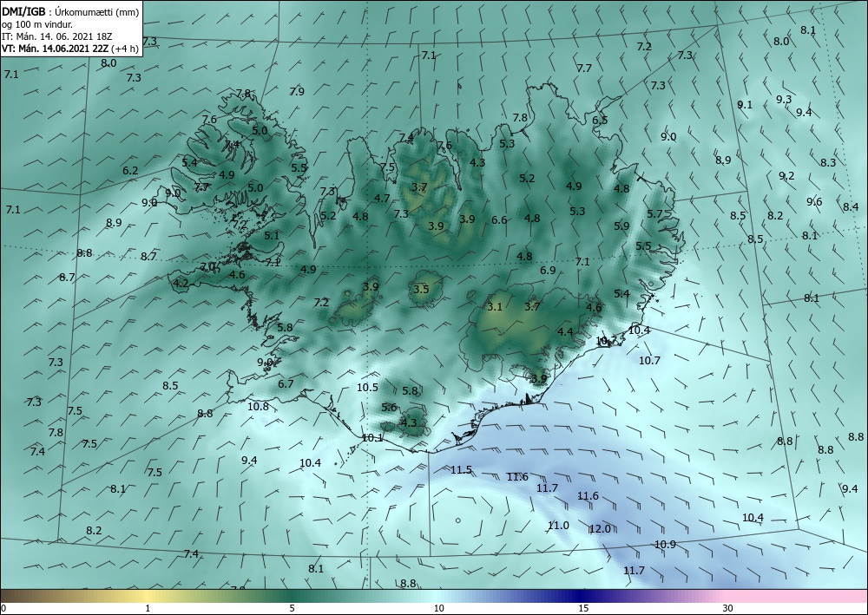
Task: Click the '1' tick label on colour scale
Action: click(148, 609)
